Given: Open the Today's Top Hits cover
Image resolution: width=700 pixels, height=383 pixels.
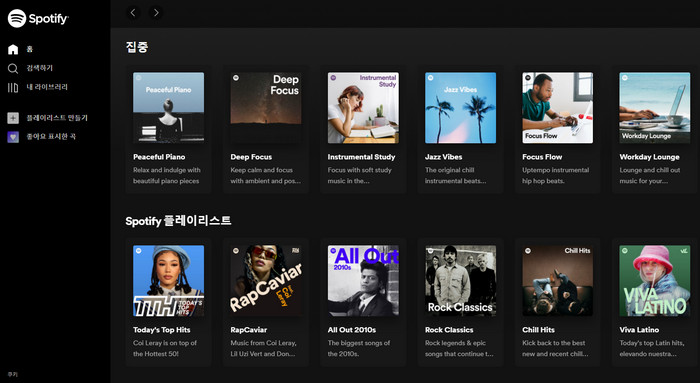Looking at the screenshot, I should coord(168,281).
